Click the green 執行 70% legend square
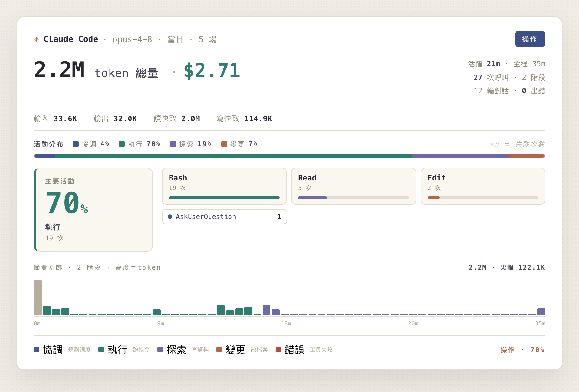The width and height of the screenshot is (579, 392). pyautogui.click(x=122, y=144)
